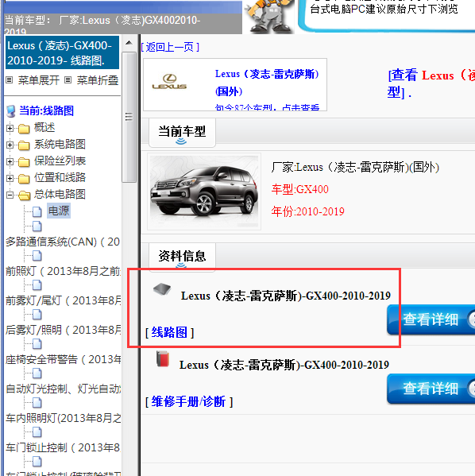This screenshot has height=476, width=475.
Task: Open 多路通信系统(CAN) wiring entry
Action: [63, 242]
